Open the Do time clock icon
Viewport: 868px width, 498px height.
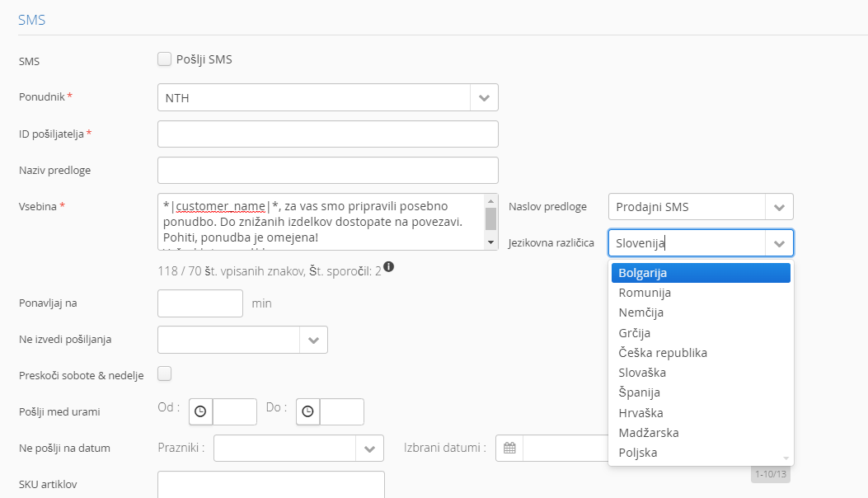click(307, 412)
